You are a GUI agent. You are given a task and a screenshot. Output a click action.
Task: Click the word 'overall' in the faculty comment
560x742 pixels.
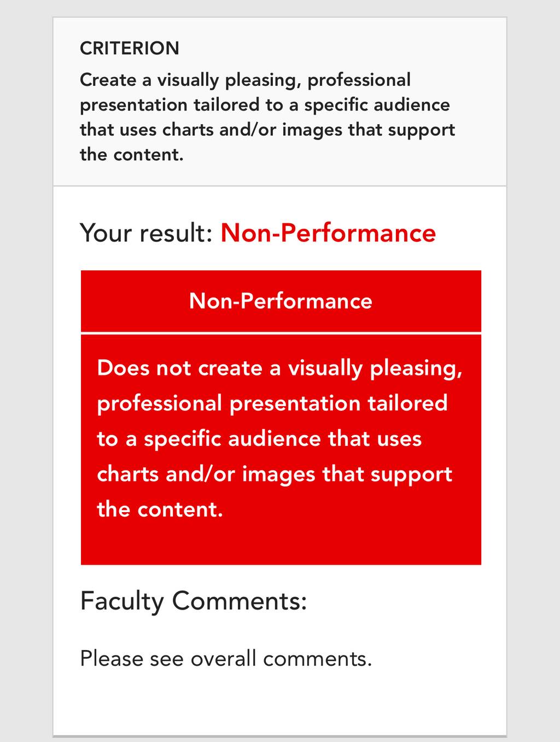[x=223, y=658]
